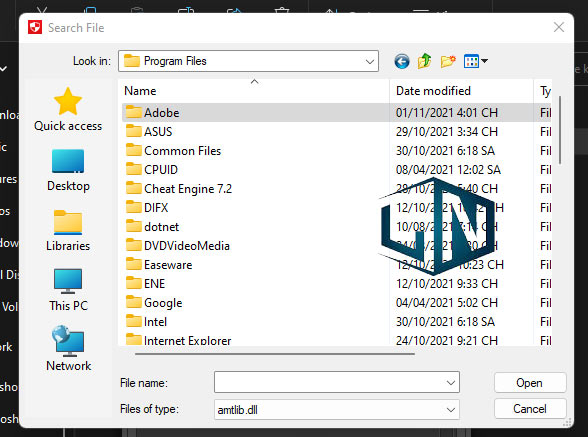Click the date 29/10/2021 3:34 CH
This screenshot has width=588, height=437.
447,132
